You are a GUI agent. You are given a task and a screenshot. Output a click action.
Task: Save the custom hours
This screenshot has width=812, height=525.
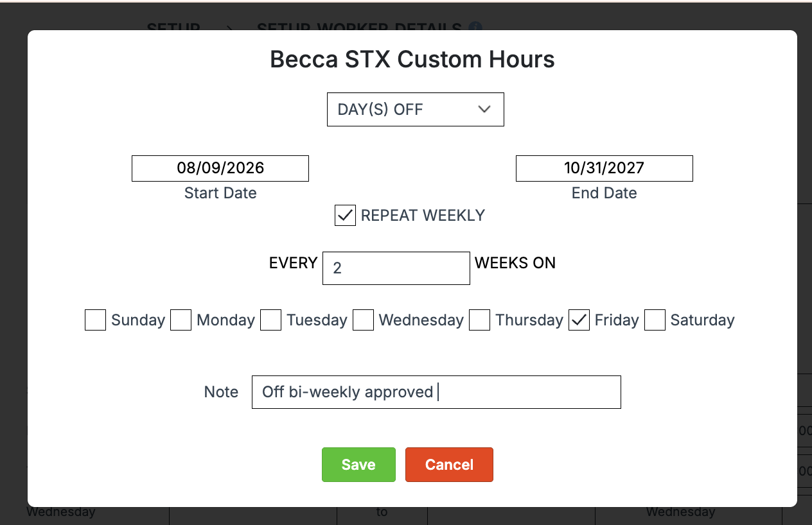(x=358, y=465)
